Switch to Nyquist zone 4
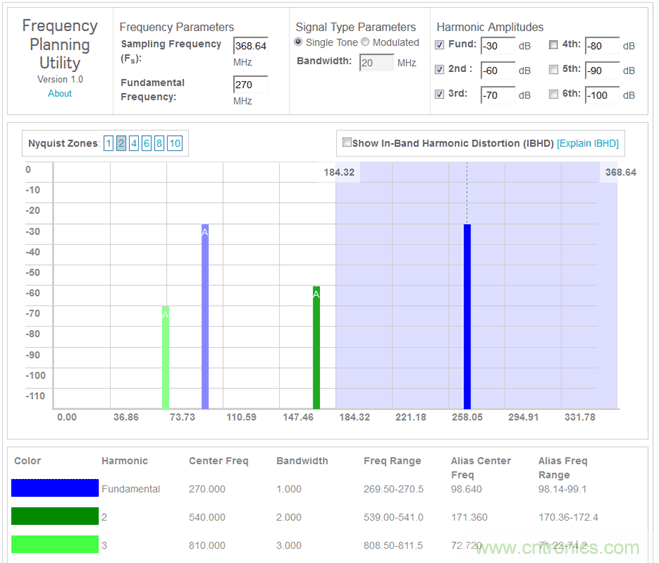The image size is (659, 563). click(134, 144)
